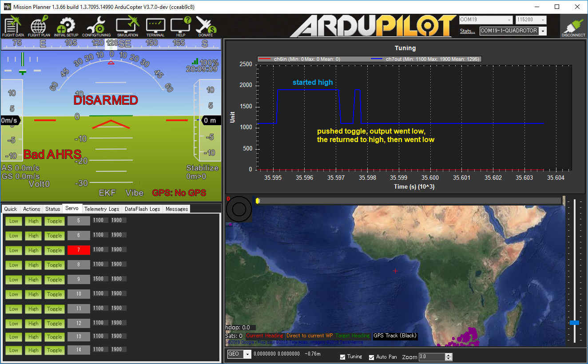Click the 'Bad AHRS' warning text
The width and height of the screenshot is (588, 364).
tap(52, 154)
